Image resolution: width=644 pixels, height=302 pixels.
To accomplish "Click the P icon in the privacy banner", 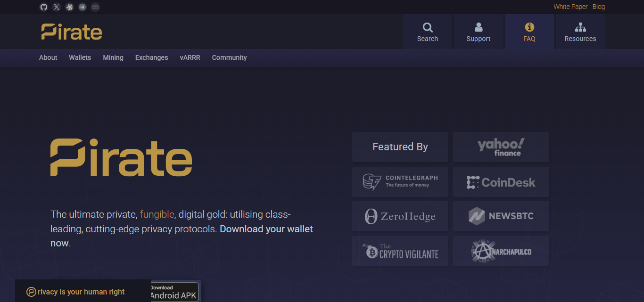I will coord(31,292).
